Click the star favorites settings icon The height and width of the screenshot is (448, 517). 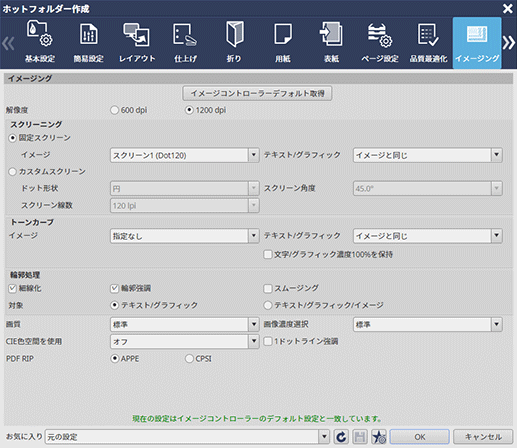point(379,437)
